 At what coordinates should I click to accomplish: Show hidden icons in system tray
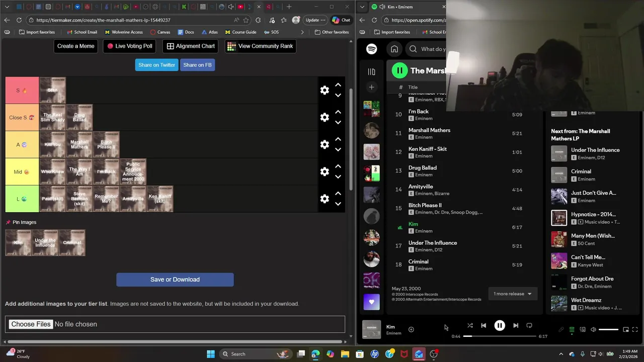pyautogui.click(x=561, y=354)
